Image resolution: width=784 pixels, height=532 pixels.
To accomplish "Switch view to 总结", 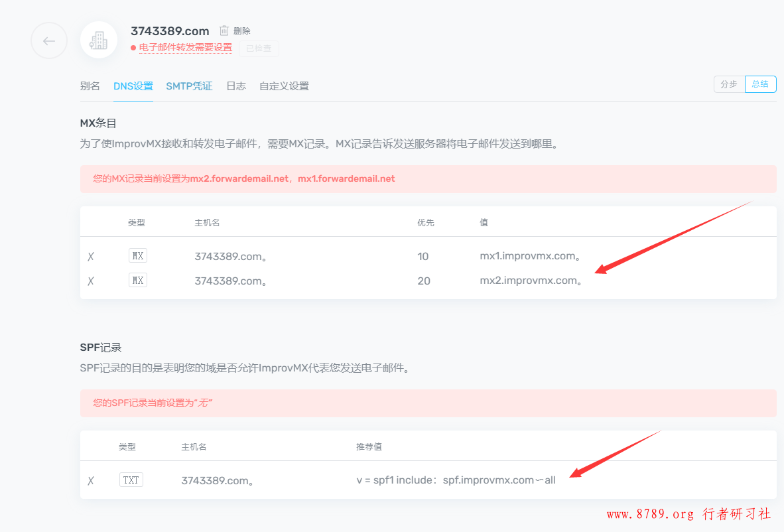I will (x=761, y=84).
